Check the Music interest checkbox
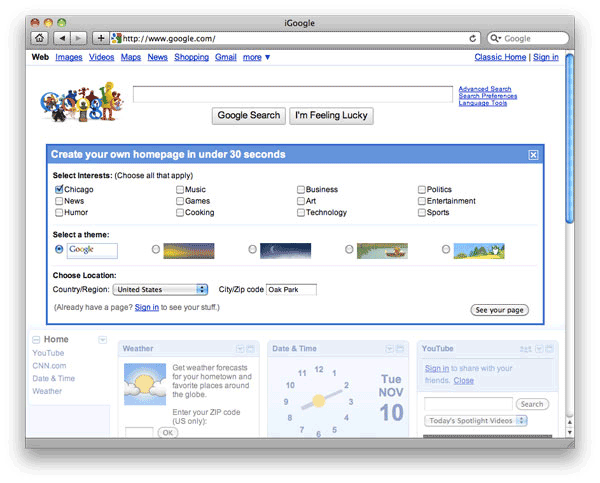This screenshot has height=483, width=600. click(x=180, y=189)
